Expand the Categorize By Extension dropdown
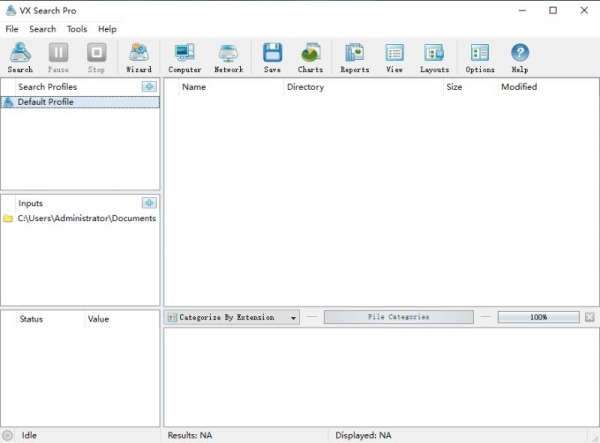This screenshot has height=443, width=600. click(293, 317)
